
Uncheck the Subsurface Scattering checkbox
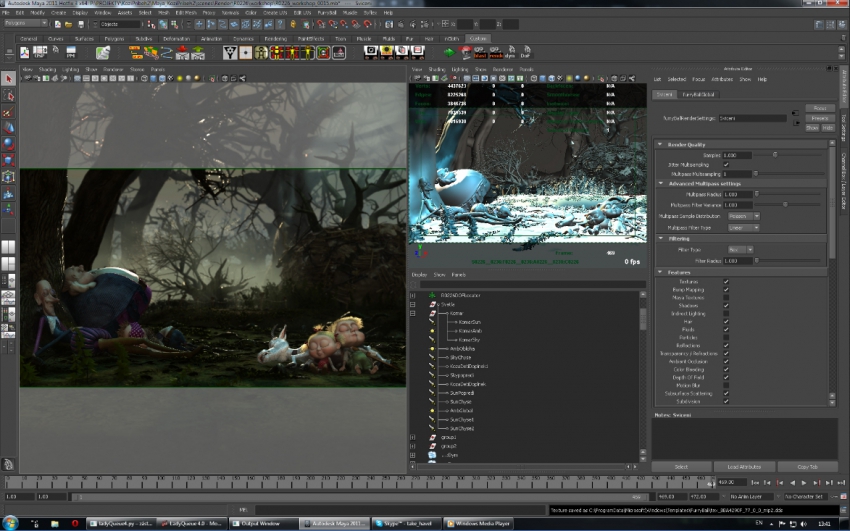point(726,393)
